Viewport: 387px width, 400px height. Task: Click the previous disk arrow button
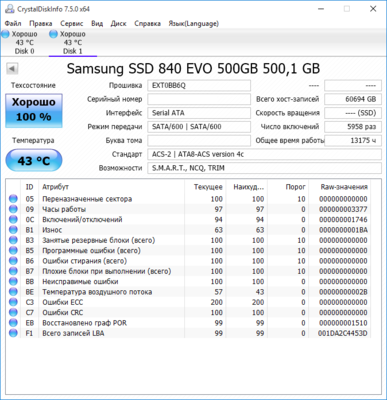coord(12,69)
